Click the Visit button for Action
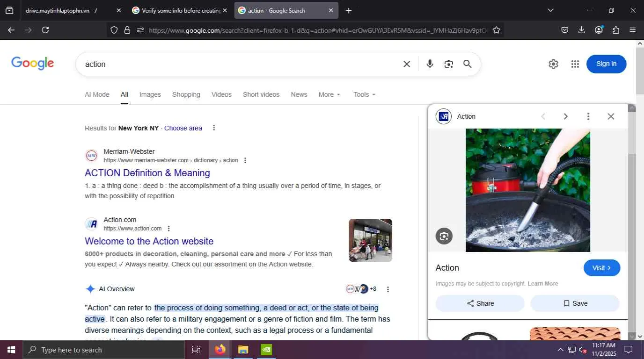The height and width of the screenshot is (359, 644). [602, 268]
